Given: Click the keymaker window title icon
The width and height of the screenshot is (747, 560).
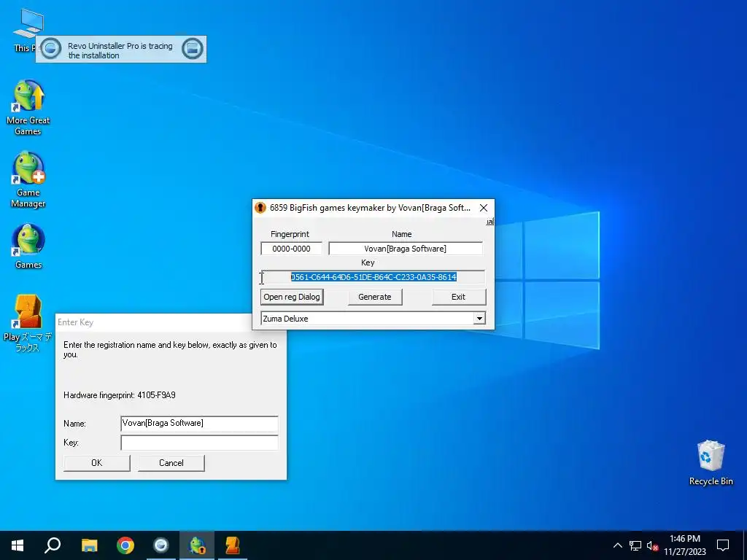Looking at the screenshot, I should (260, 208).
